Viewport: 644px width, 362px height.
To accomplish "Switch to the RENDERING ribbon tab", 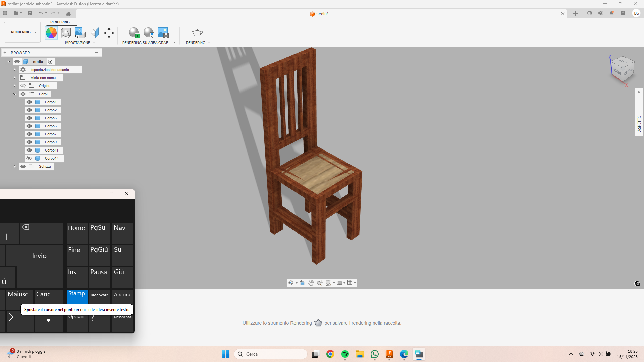I will [60, 22].
